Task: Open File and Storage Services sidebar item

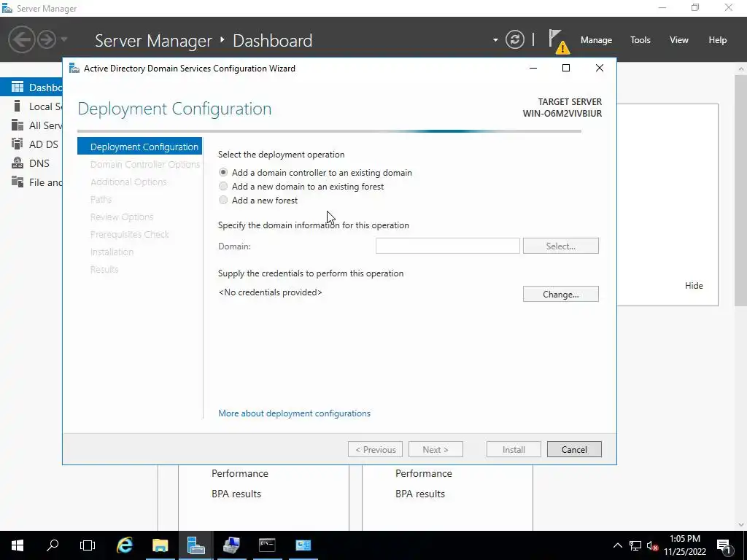Action: (31, 182)
